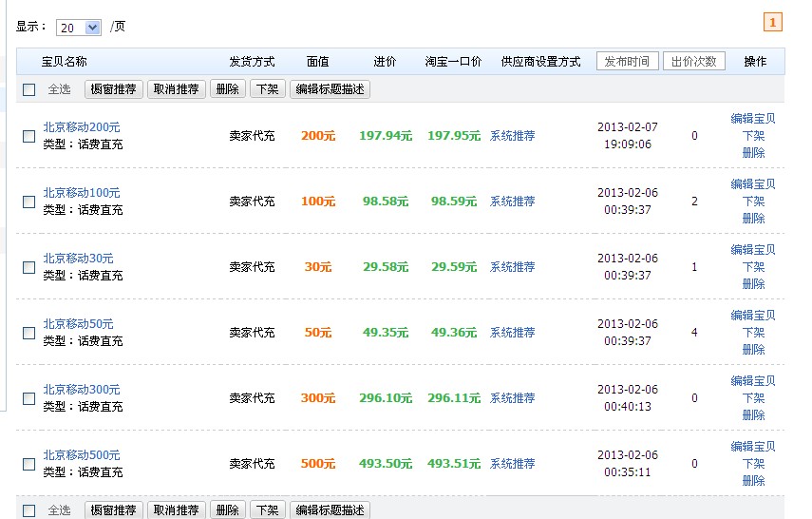Click 删除 link for 北京移动30元

coord(753,284)
